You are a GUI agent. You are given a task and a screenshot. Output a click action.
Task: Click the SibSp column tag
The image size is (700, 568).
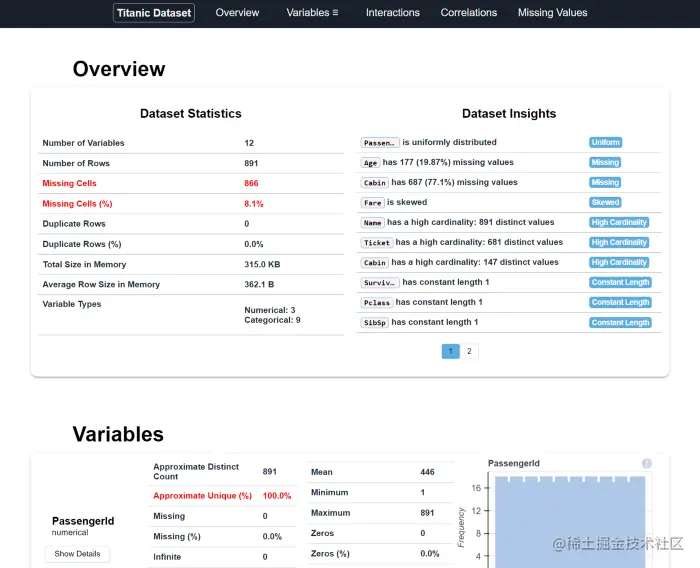[375, 323]
